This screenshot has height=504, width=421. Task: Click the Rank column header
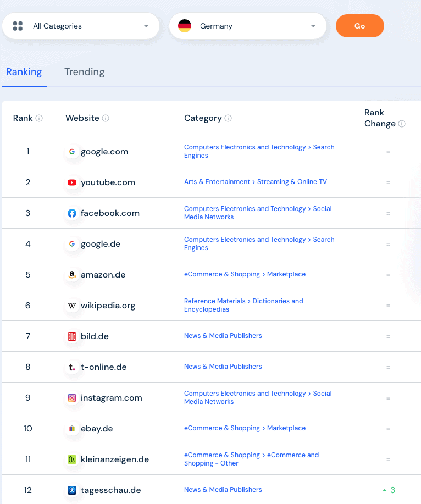(x=23, y=118)
